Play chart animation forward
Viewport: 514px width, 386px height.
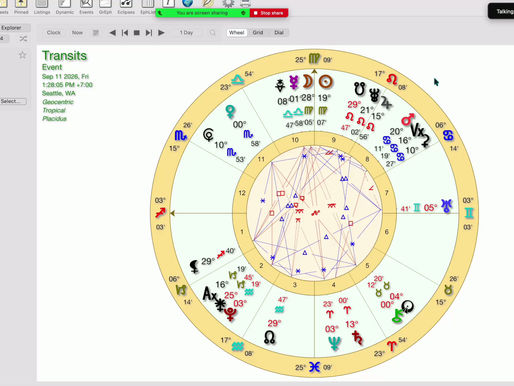tap(161, 33)
